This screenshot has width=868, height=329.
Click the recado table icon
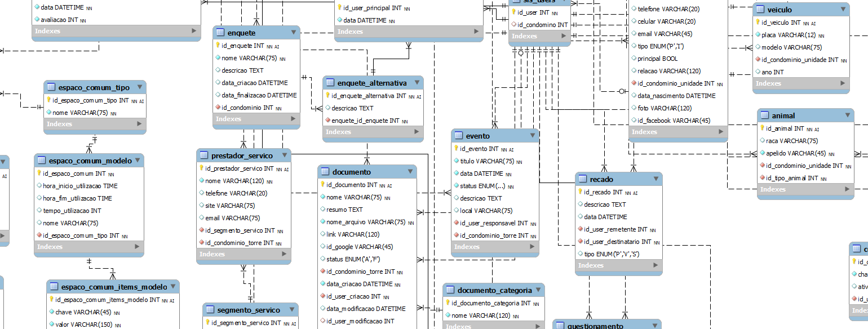point(582,179)
